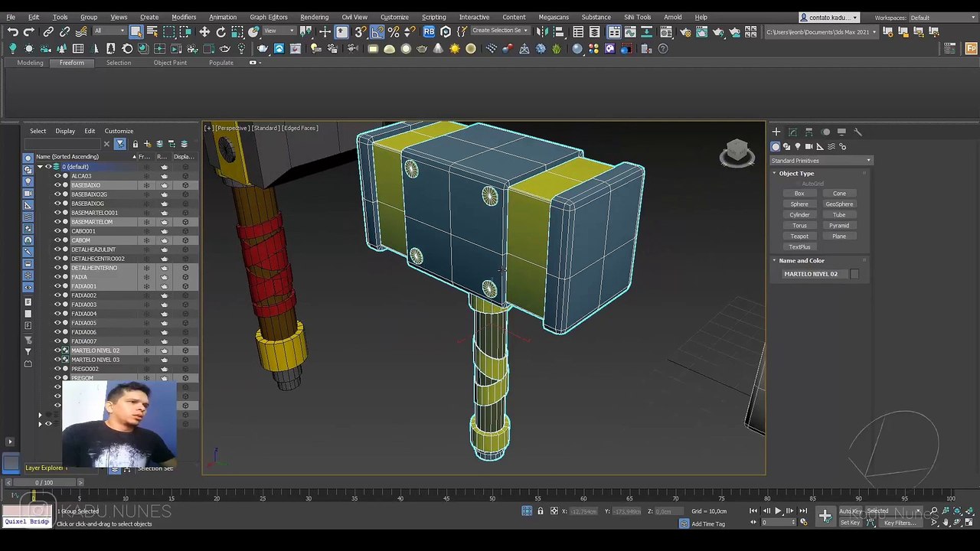The image size is (980, 551).
Task: Toggle visibility of the 0 (default) layer
Action: coord(48,167)
